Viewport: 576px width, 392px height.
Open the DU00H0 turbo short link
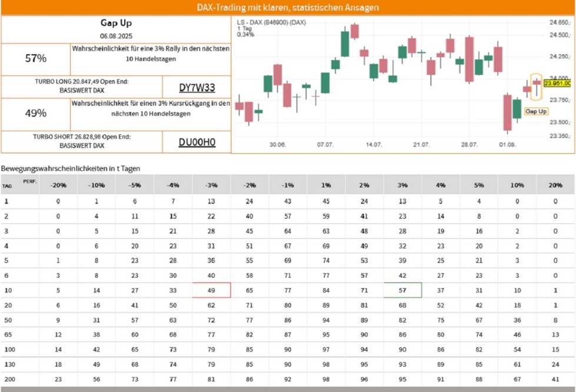pos(197,142)
